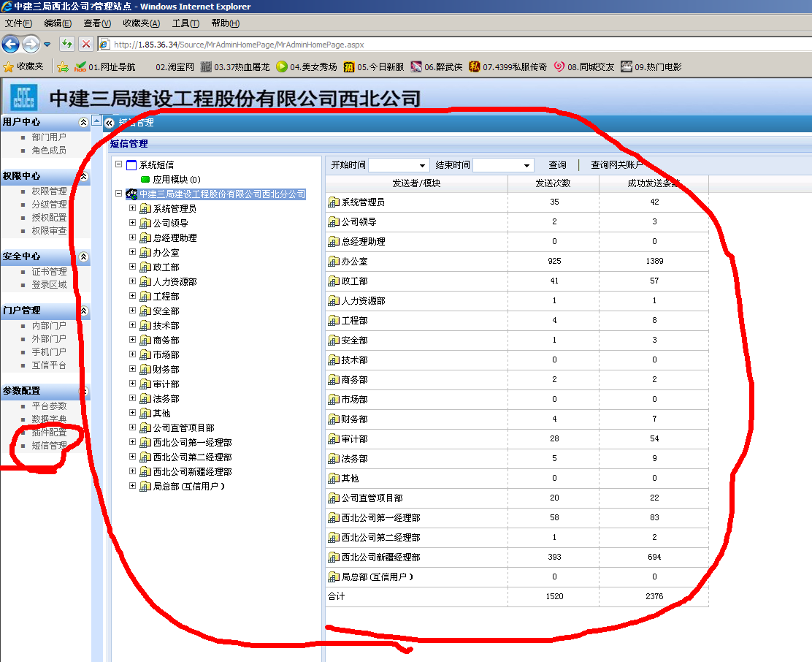The height and width of the screenshot is (662, 812).
Task: Open the 07.4399私服传奇 bookmark icon
Action: (x=475, y=66)
